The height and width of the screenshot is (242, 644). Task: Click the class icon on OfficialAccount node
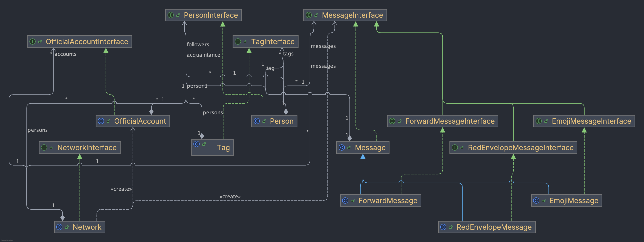coord(101,121)
